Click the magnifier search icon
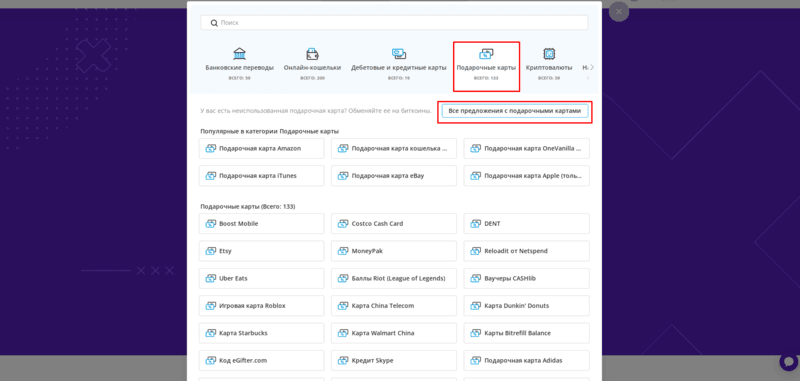The height and width of the screenshot is (381, 800). tap(214, 23)
